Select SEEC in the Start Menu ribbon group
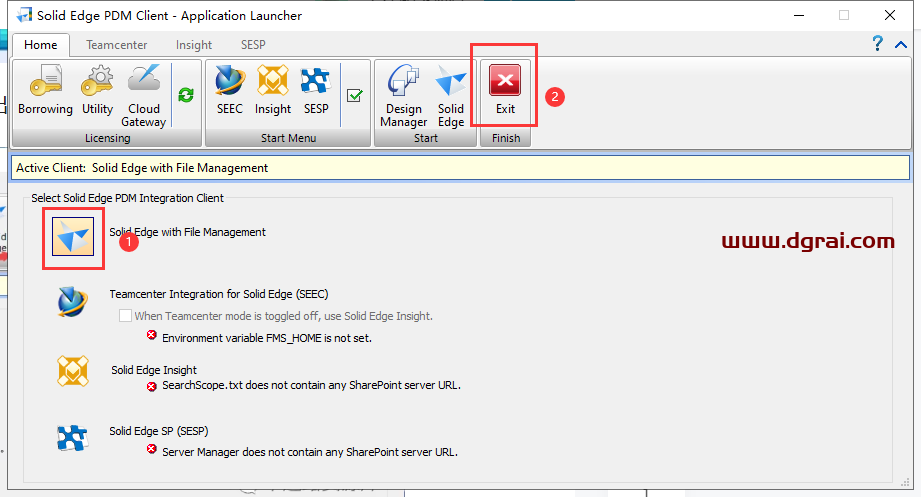 click(230, 89)
